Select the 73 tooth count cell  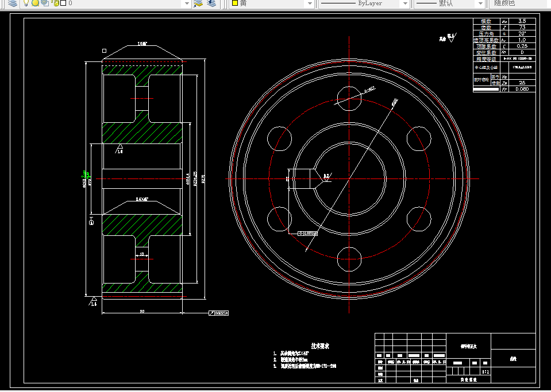(522, 28)
